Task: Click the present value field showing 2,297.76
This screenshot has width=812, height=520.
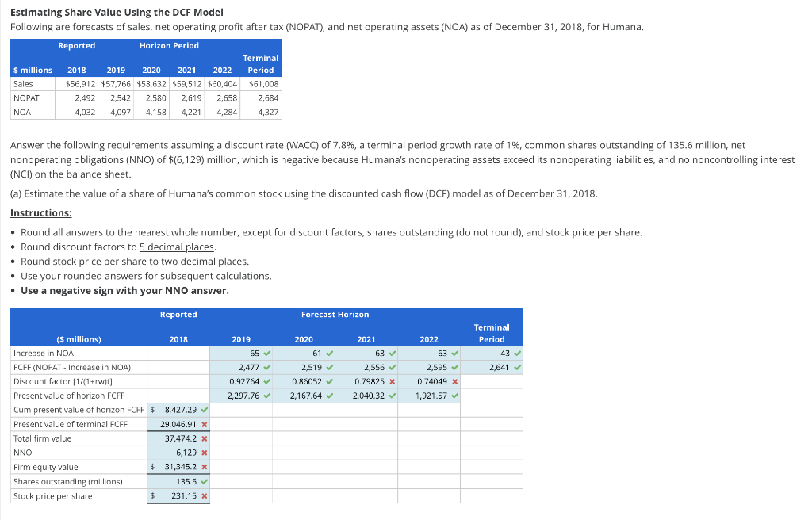Action: click(241, 396)
